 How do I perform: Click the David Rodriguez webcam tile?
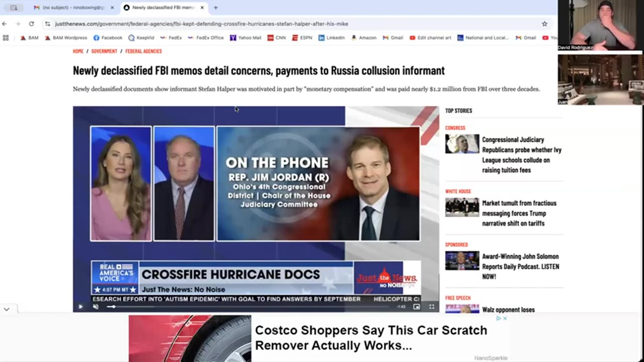click(600, 25)
